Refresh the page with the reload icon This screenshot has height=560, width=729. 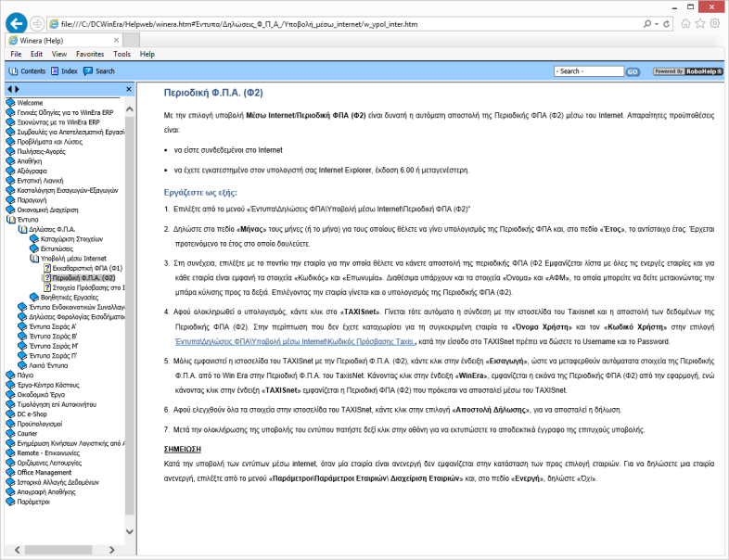click(666, 24)
